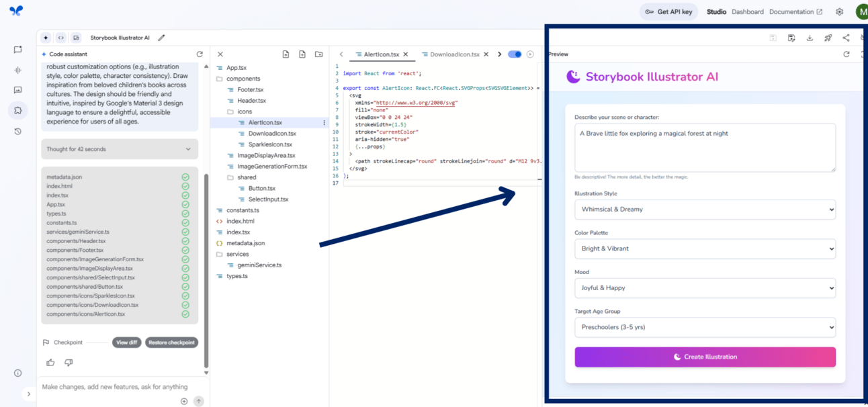Give thumbs up to assistant response
The width and height of the screenshot is (868, 407).
(50, 363)
